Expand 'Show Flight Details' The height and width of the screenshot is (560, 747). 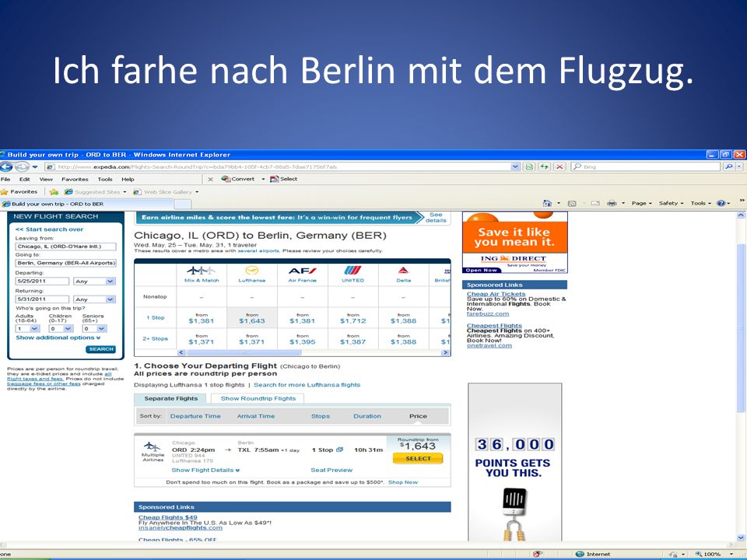pyautogui.click(x=205, y=470)
